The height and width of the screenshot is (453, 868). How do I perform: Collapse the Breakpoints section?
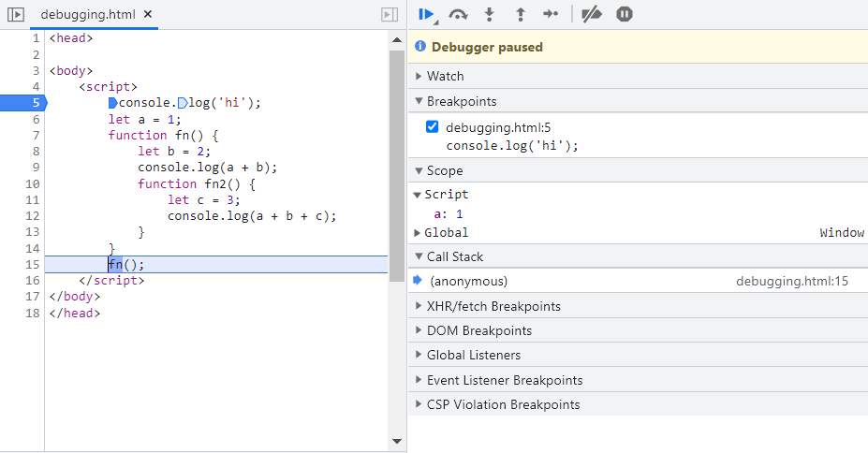(x=639, y=101)
